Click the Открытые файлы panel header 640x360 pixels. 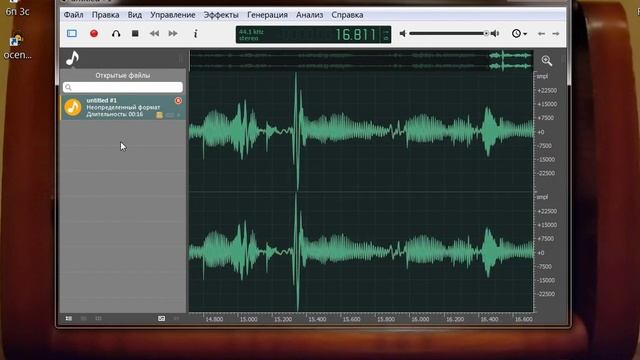point(123,76)
